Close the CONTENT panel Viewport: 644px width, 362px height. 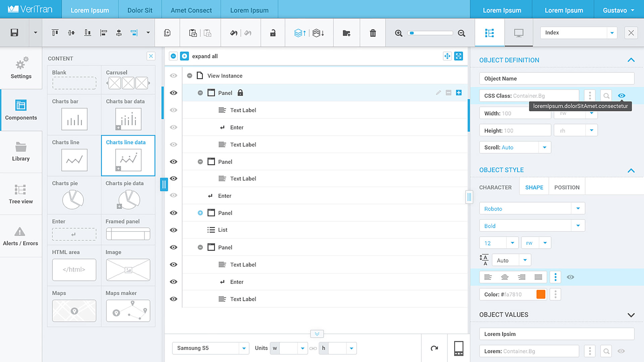coord(151,56)
